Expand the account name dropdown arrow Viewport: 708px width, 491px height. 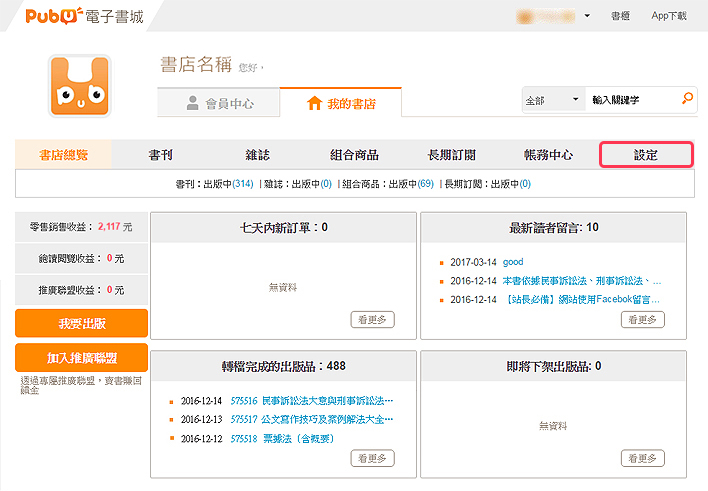(x=587, y=16)
